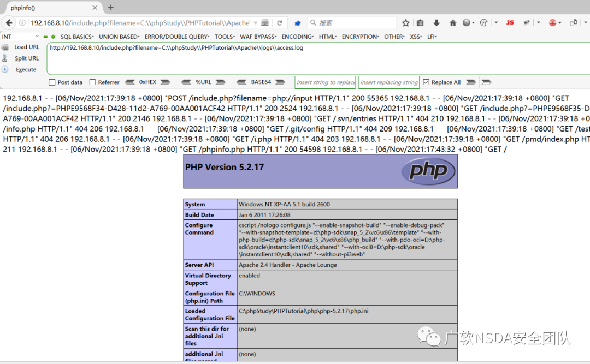Click the outlined arrow at far right of HackBar

coord(487,82)
